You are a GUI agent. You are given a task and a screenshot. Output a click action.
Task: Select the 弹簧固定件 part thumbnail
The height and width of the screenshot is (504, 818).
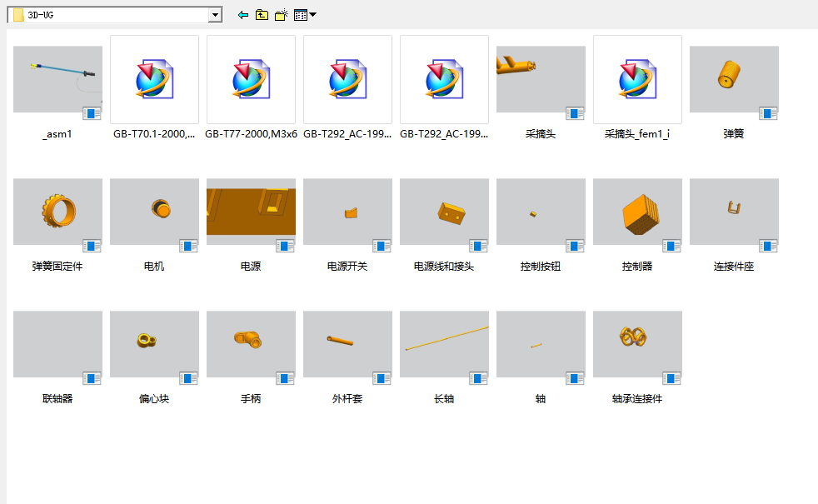pyautogui.click(x=58, y=212)
